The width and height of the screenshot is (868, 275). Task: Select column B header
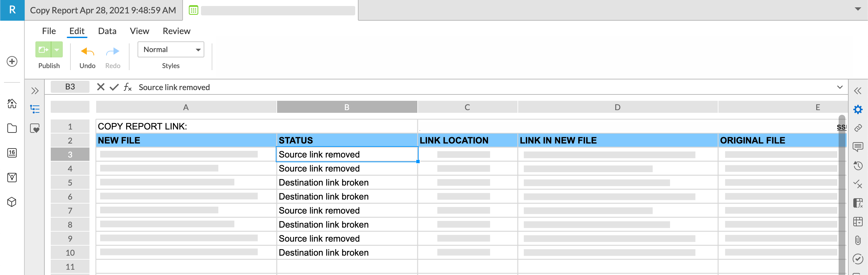point(347,107)
